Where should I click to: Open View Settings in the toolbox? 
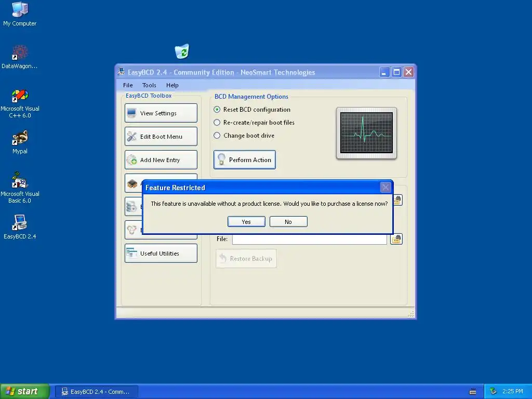tap(161, 113)
